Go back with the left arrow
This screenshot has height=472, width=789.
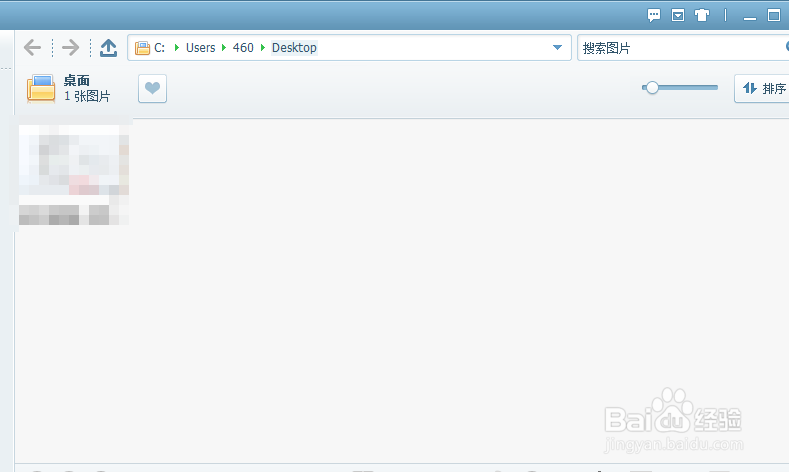click(x=33, y=48)
